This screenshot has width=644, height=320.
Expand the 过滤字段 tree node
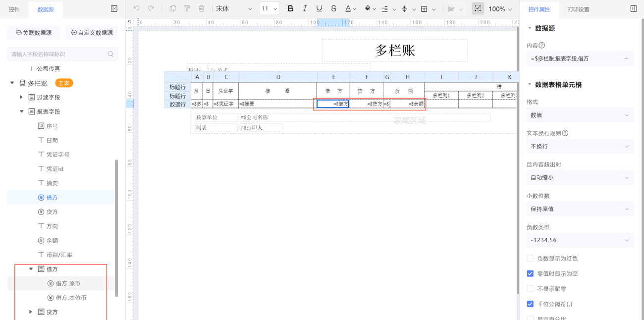click(21, 98)
